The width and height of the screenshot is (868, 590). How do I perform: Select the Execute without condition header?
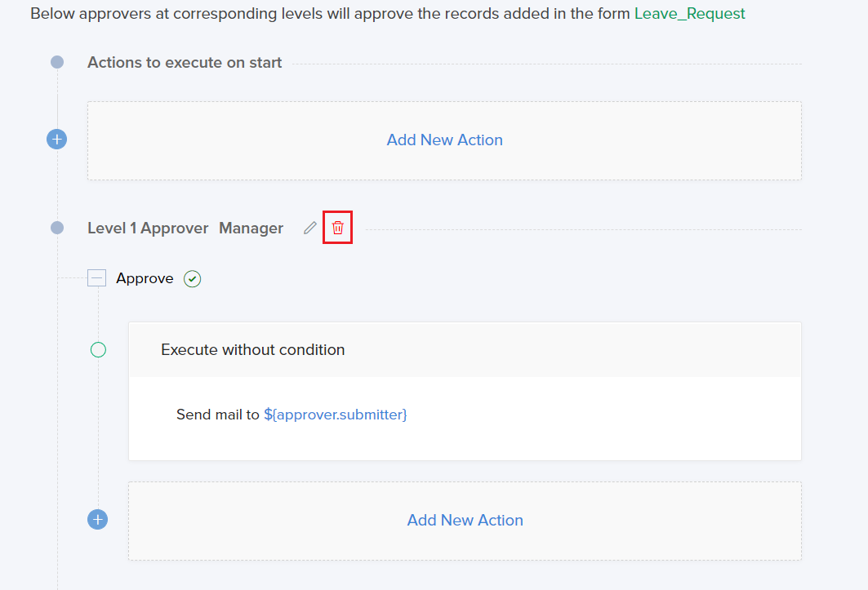[253, 350]
